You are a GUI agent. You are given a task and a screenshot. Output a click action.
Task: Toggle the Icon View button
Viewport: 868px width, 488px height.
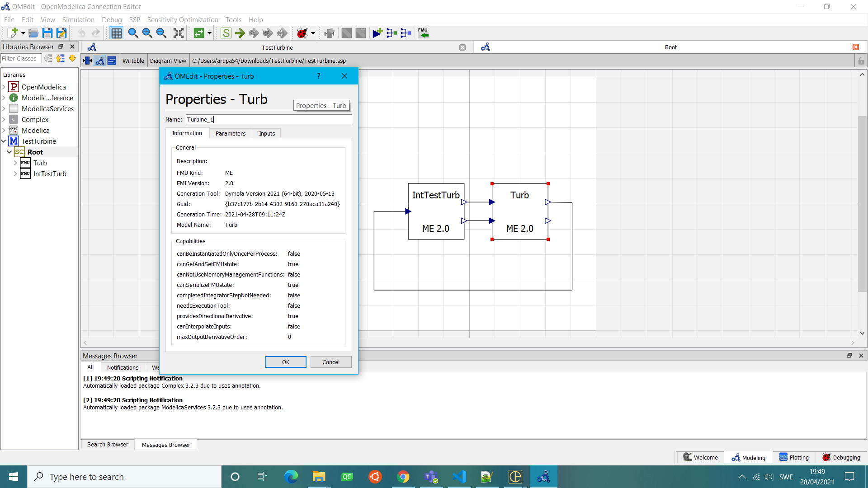click(87, 61)
